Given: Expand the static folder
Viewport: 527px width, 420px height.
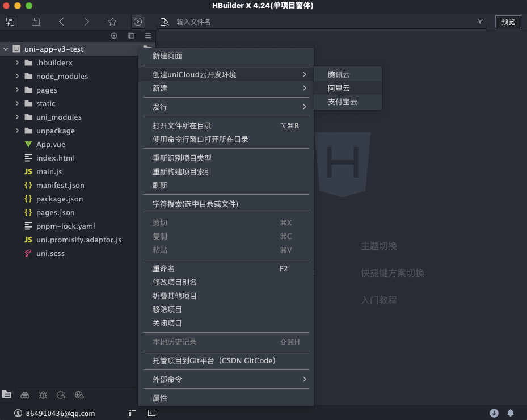Looking at the screenshot, I should point(17,103).
